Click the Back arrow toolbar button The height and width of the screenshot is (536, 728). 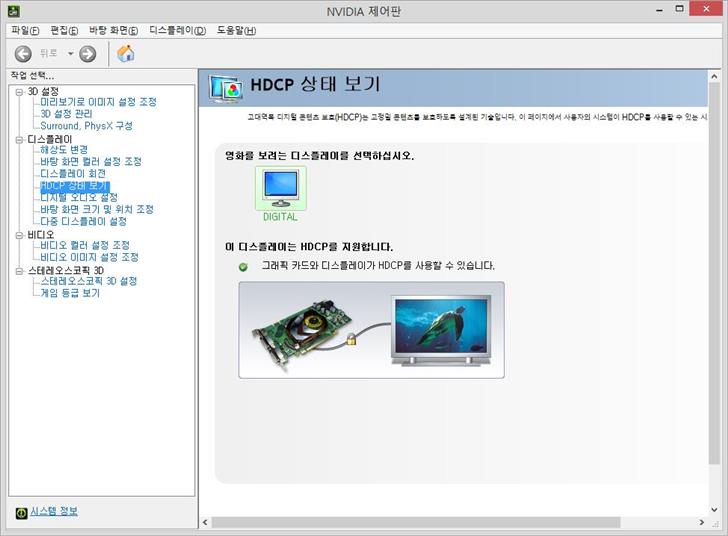tap(23, 54)
